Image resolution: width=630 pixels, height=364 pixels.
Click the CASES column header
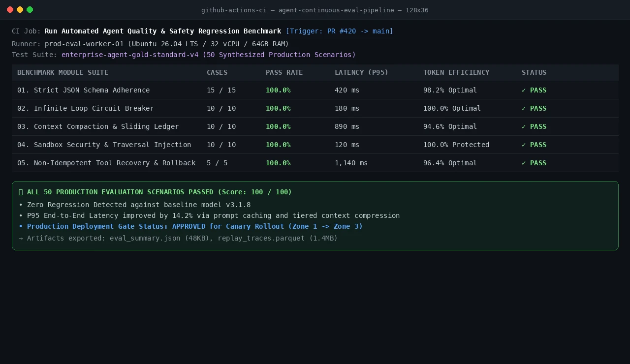(x=217, y=72)
